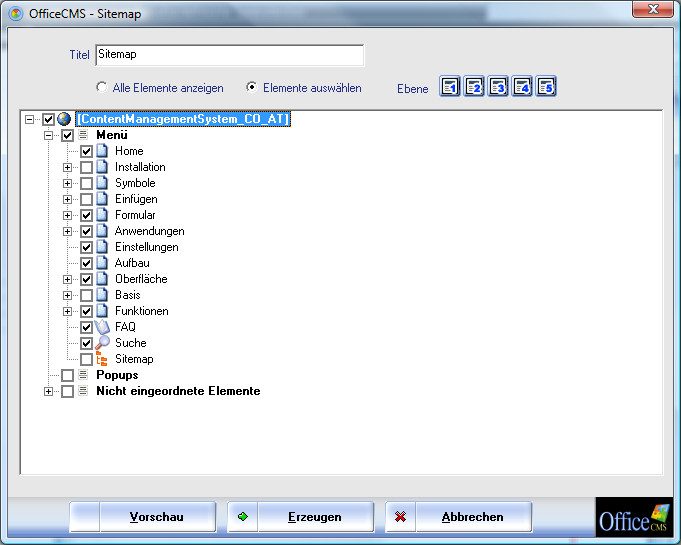Expand the Formular node
681x545 pixels.
[x=67, y=215]
